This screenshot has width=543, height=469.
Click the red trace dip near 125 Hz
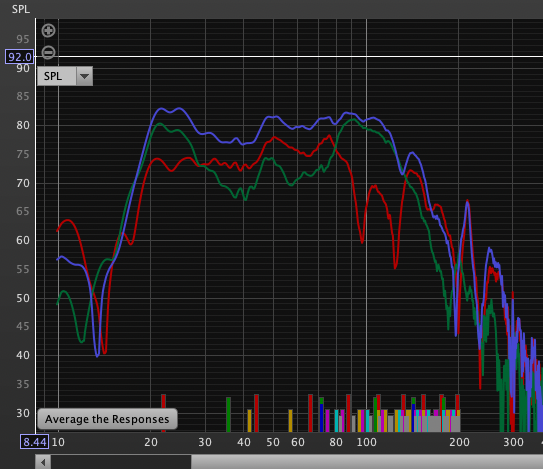coord(395,267)
